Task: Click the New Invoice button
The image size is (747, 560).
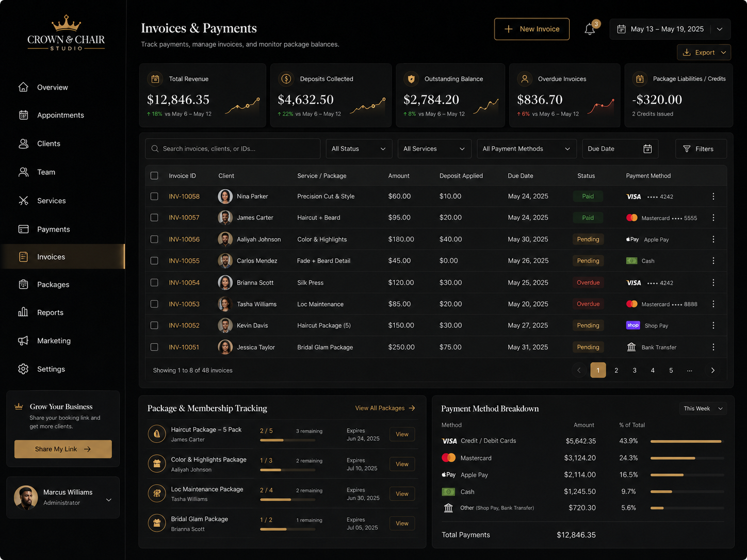Action: 532,29
